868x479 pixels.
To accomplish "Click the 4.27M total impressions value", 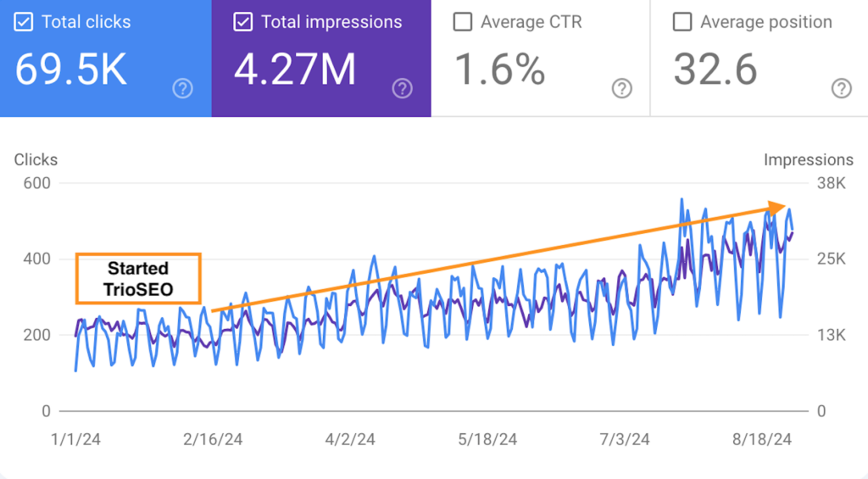I will click(295, 70).
